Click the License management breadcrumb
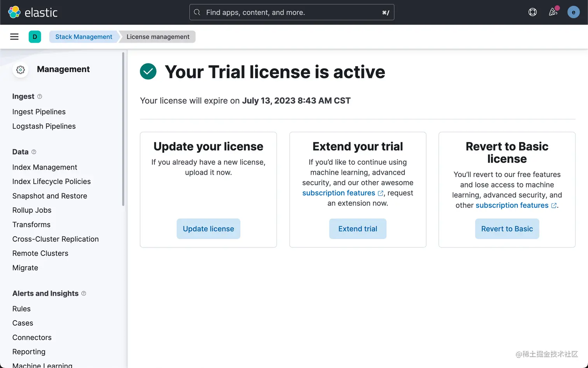588x368 pixels. (x=158, y=37)
